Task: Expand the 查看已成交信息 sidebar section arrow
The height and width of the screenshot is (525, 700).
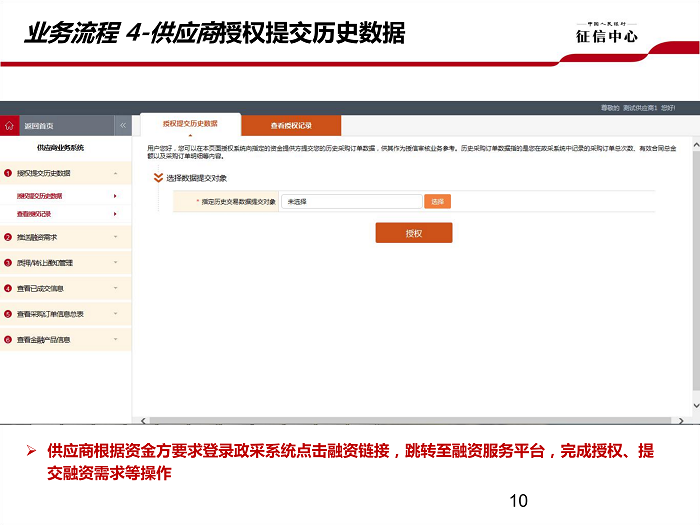Action: [x=115, y=288]
